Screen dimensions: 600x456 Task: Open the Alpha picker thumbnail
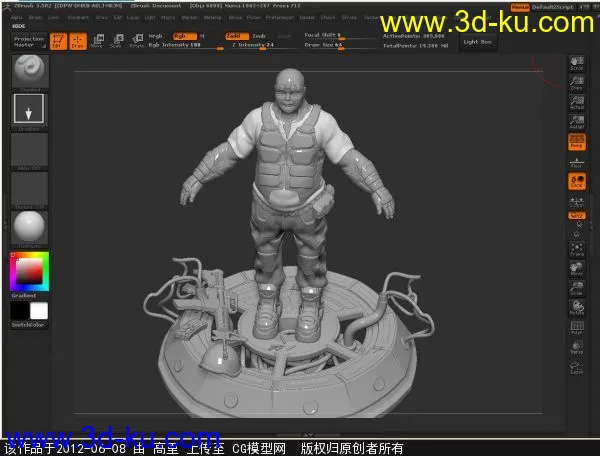pos(29,151)
